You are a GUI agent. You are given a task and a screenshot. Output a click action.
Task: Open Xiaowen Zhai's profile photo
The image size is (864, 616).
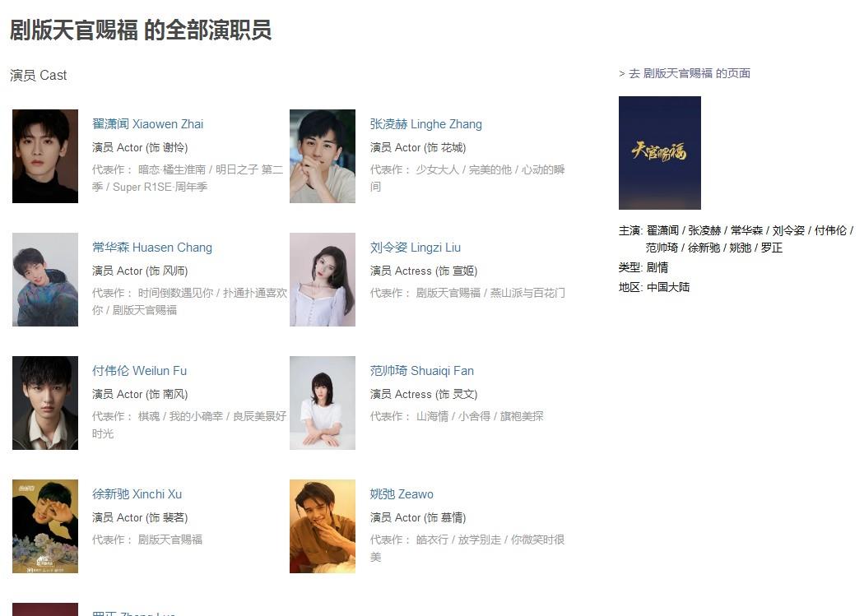pos(45,156)
